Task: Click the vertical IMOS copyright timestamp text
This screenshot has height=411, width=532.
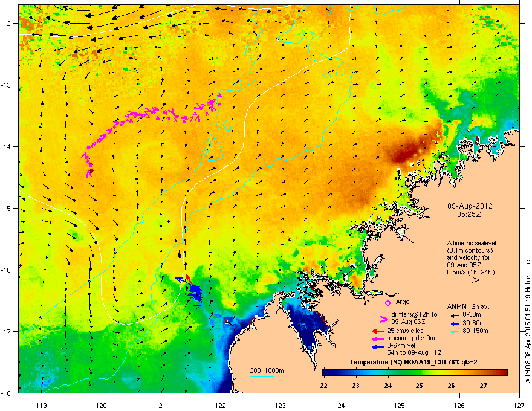Action: click(528, 322)
